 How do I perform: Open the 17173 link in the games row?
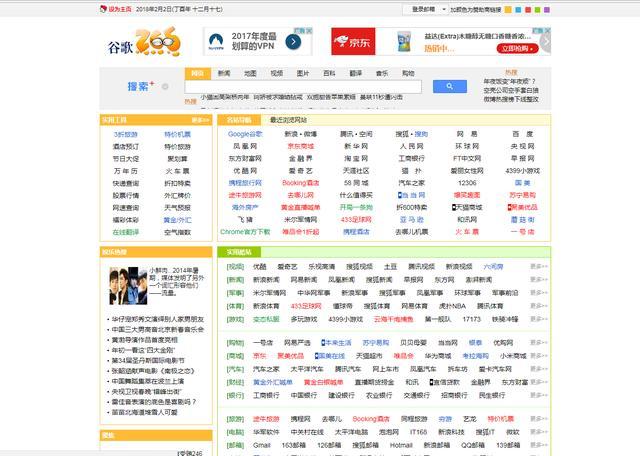471,319
